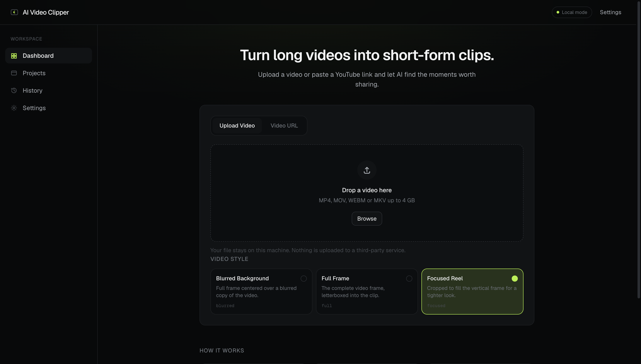This screenshot has width=641, height=364.
Task: Click the WORKSPACE sidebar heading
Action: 26,39
